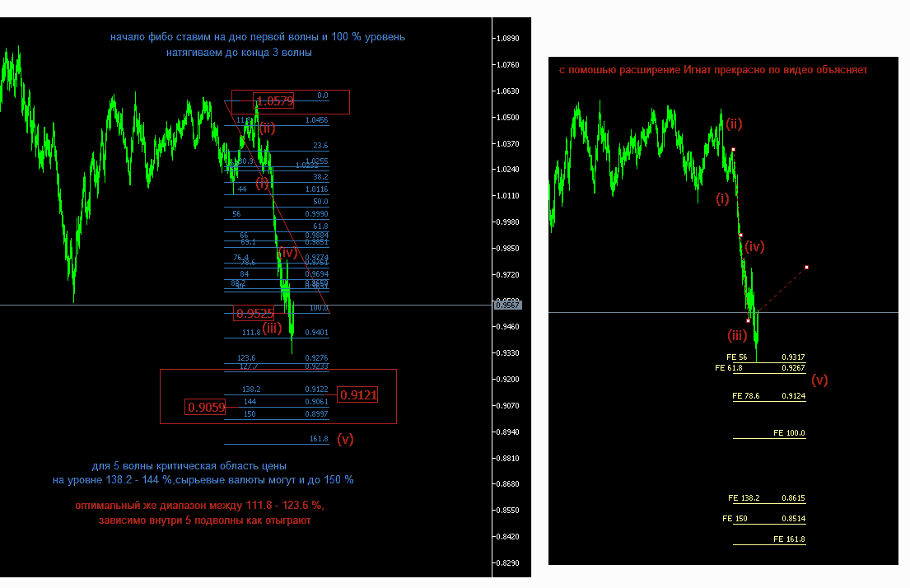Screen dimensions: 910x588
Task: Click the 1.0579 price label in red
Action: tap(274, 101)
